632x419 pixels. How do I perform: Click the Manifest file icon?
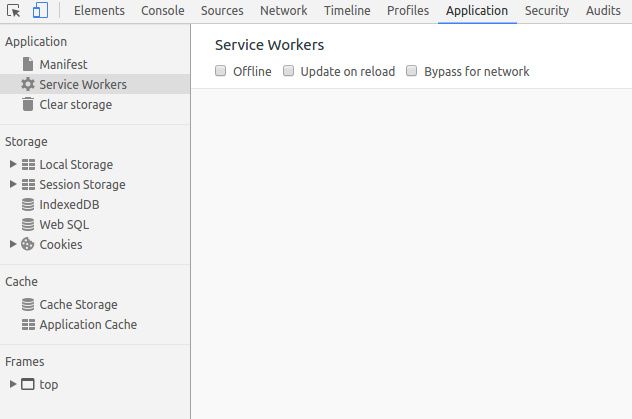click(28, 65)
